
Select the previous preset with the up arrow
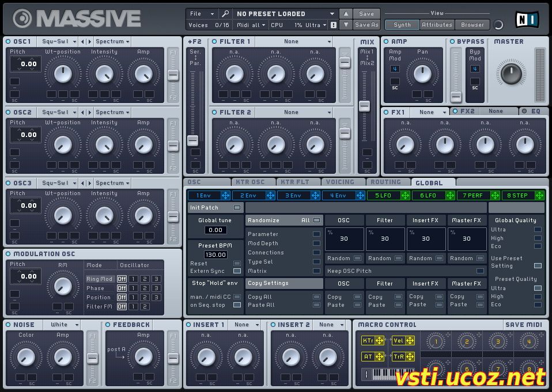pos(346,14)
